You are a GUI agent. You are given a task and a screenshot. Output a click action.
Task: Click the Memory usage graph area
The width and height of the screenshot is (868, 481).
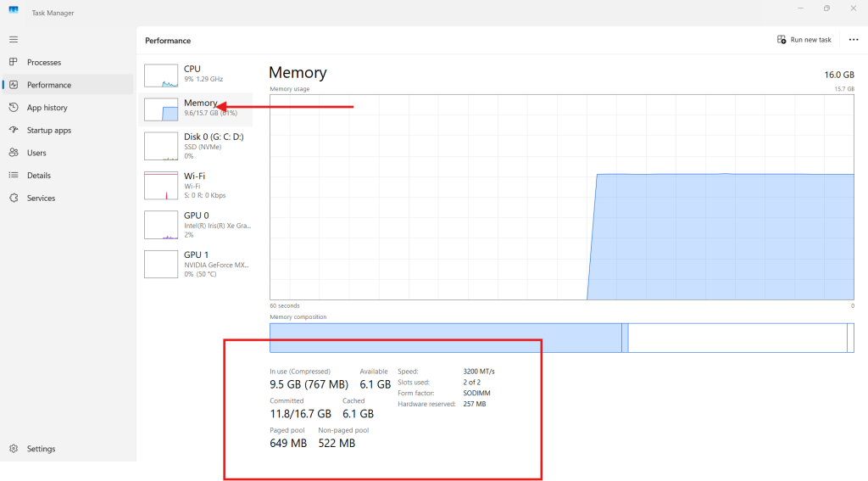pyautogui.click(x=562, y=197)
